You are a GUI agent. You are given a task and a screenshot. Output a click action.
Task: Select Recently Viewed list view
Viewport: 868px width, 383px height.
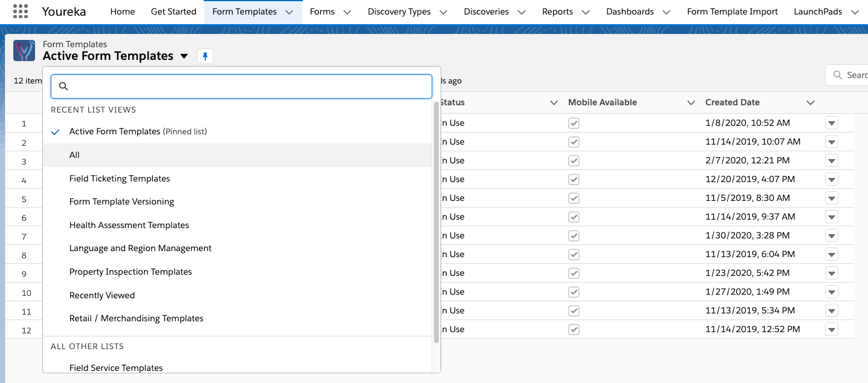coord(238,295)
